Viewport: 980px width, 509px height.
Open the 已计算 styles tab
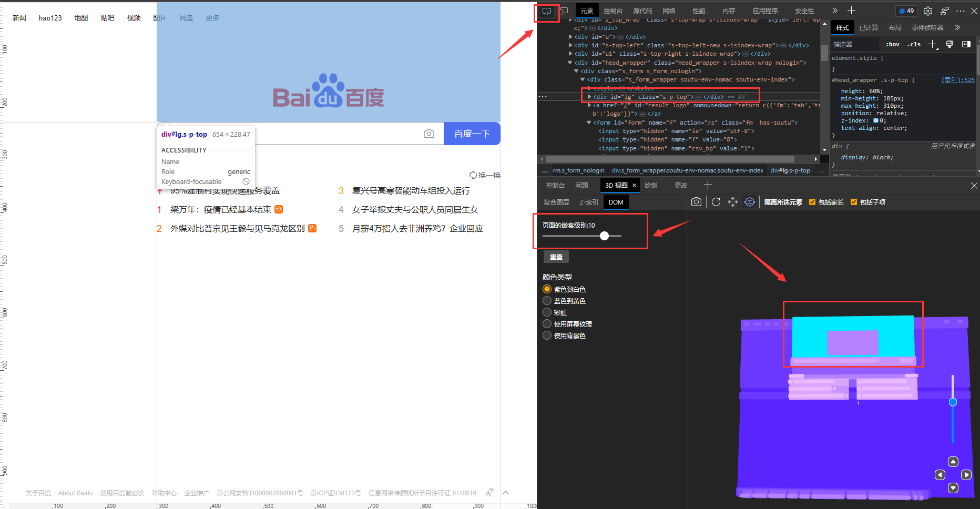point(869,28)
